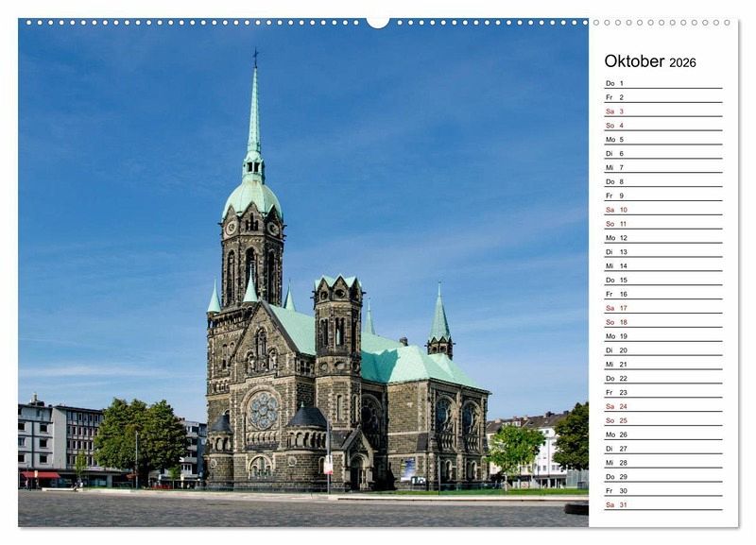756x545 pixels.
Task: Select the Do 29 date entry
Action: click(x=661, y=477)
